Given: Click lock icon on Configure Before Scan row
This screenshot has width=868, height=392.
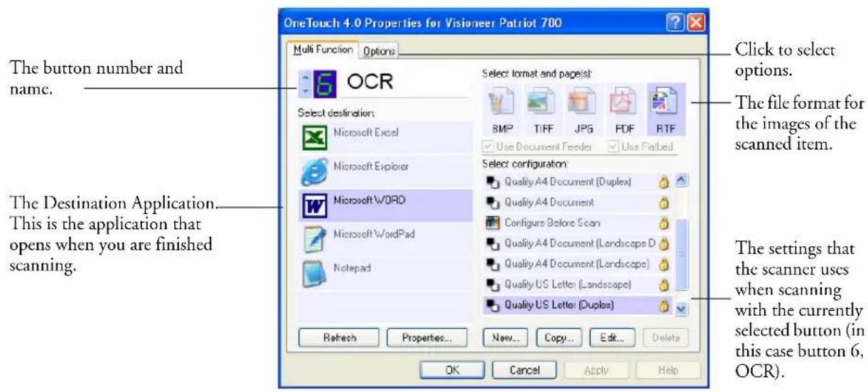Looking at the screenshot, I should click(665, 224).
